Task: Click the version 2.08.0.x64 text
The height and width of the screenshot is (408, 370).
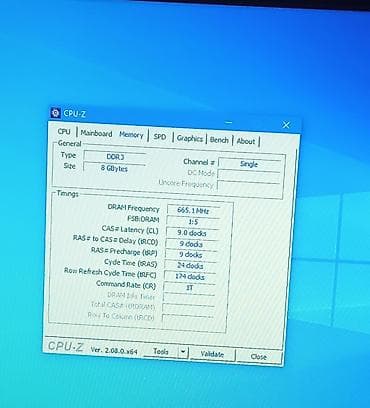Action: (114, 350)
